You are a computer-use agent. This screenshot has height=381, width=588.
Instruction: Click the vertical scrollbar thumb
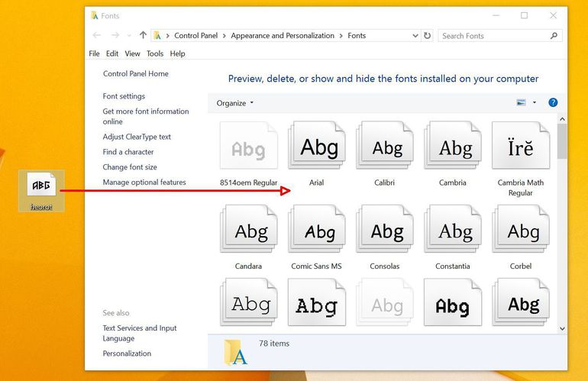(x=562, y=141)
